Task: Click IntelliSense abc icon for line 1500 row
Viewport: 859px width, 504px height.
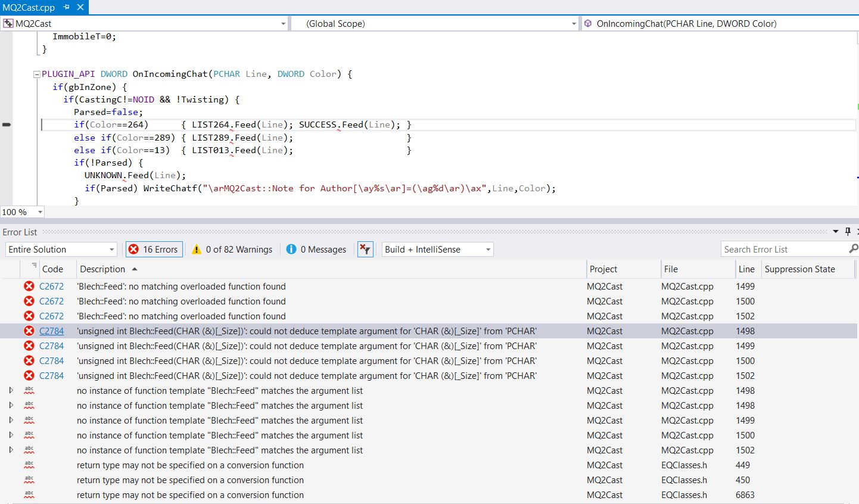Action: click(29, 435)
